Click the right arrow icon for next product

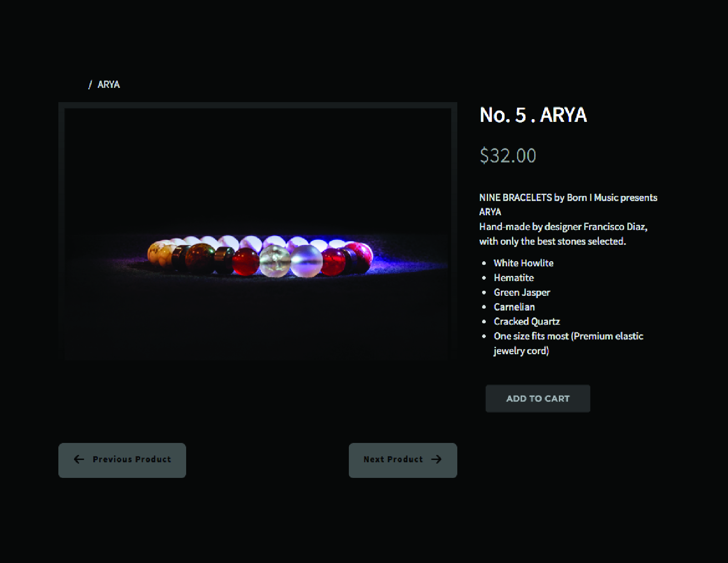(x=436, y=460)
